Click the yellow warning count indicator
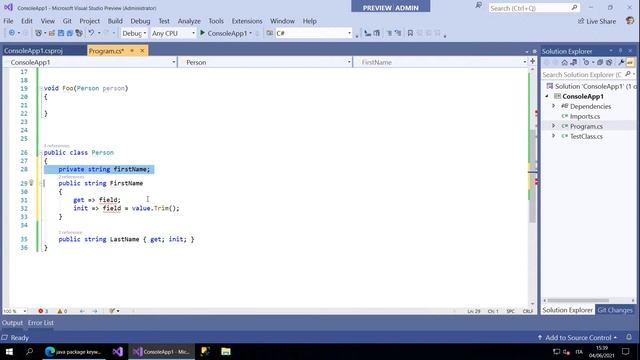 (x=62, y=311)
